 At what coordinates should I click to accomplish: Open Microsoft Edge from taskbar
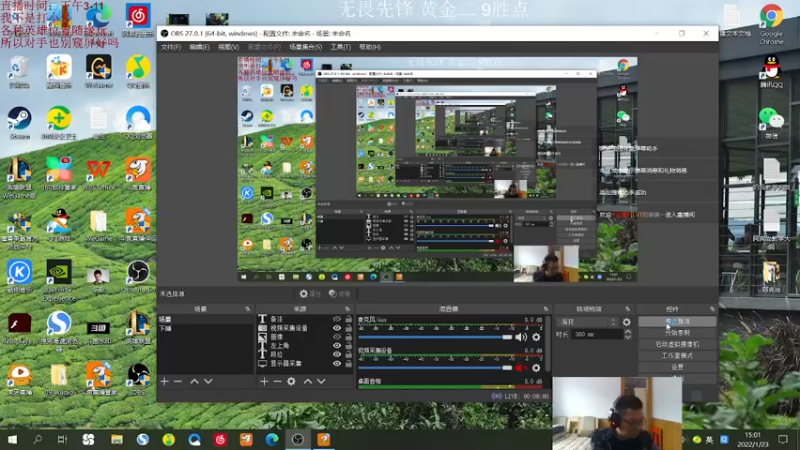(272, 439)
